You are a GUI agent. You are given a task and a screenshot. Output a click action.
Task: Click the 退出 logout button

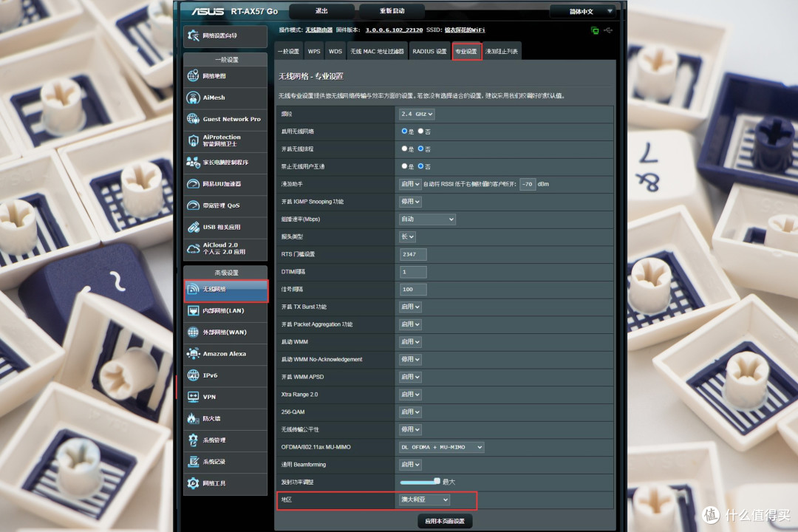point(321,10)
